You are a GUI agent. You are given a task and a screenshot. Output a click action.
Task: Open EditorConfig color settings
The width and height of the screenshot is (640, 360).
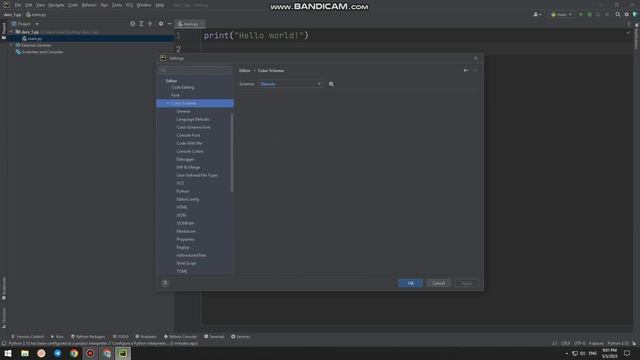[x=188, y=199]
